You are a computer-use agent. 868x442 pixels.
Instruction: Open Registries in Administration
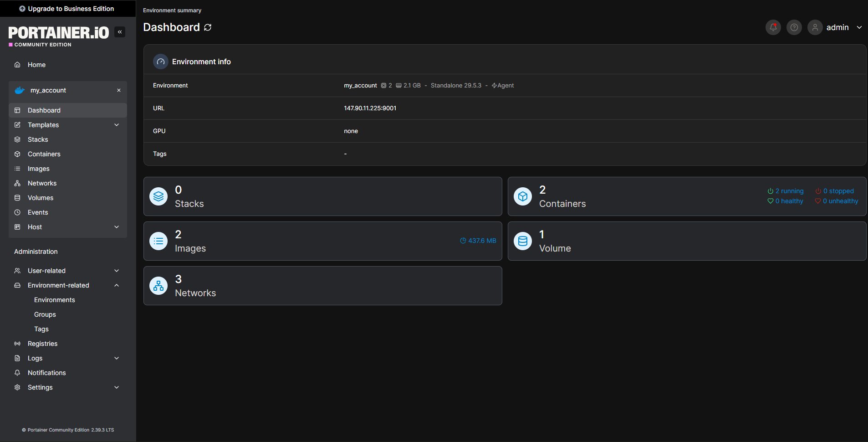[x=68, y=344]
